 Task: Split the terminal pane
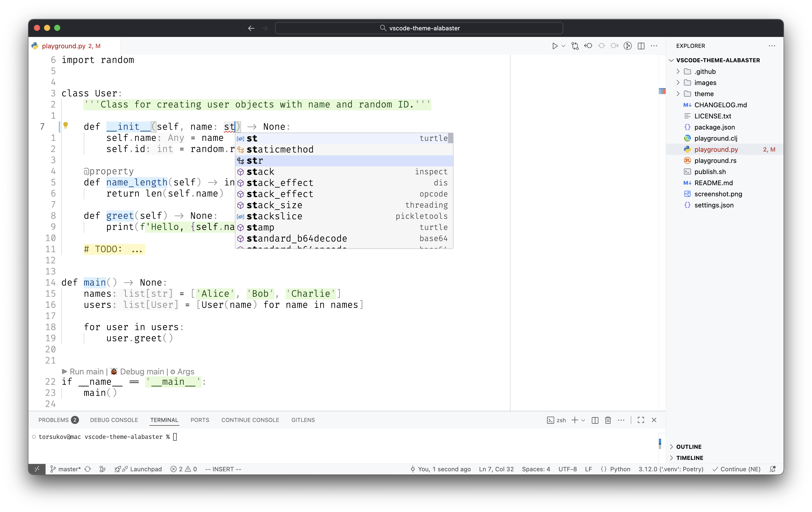point(595,420)
